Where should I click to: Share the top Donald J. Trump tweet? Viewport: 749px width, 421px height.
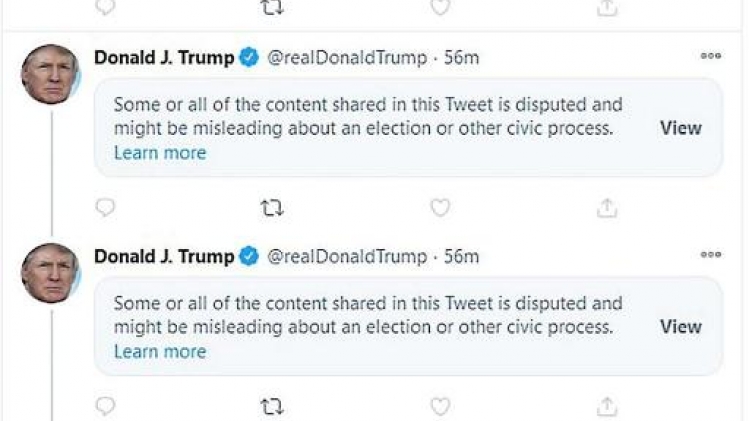tap(606, 208)
